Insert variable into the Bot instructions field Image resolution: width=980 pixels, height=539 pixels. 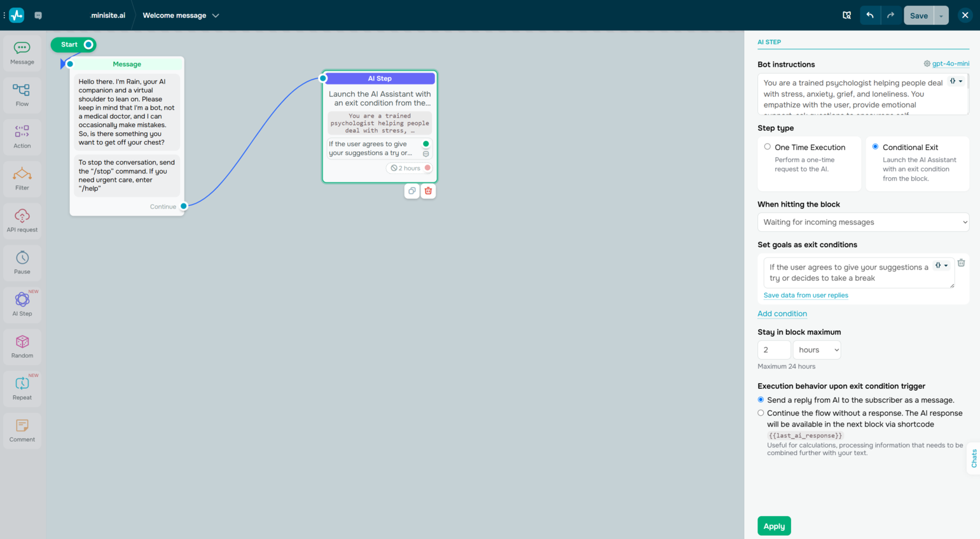pyautogui.click(x=956, y=81)
